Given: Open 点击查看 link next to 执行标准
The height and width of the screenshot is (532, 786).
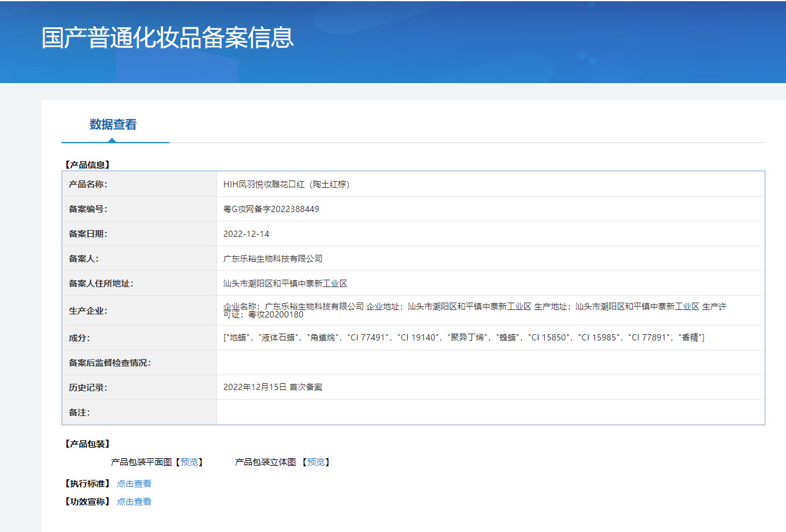Looking at the screenshot, I should (x=134, y=484).
